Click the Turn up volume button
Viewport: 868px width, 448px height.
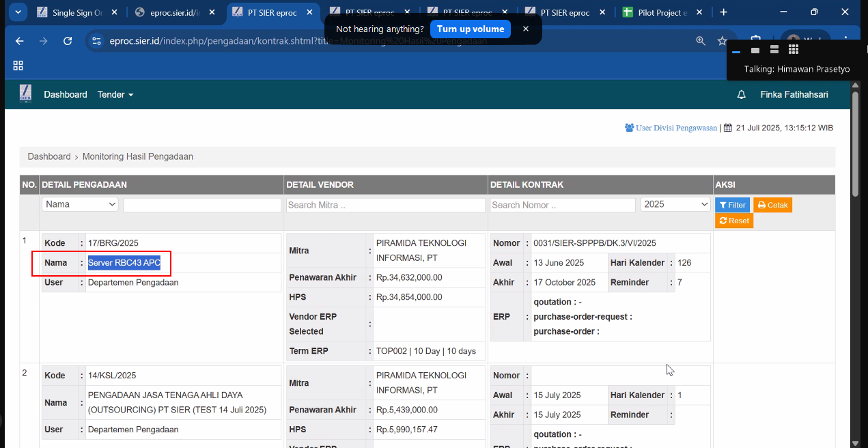pos(471,29)
